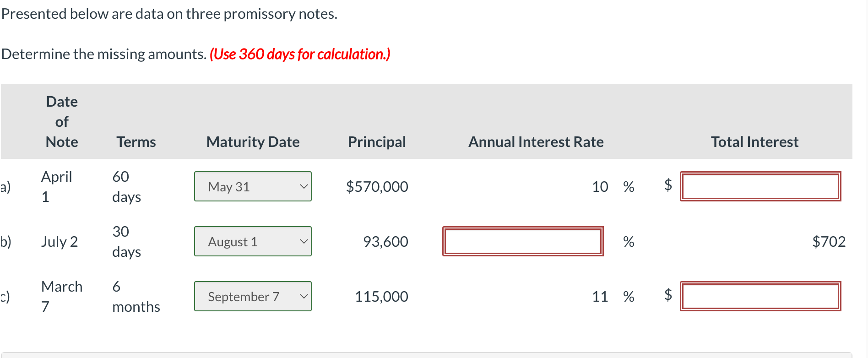Click the Principal column header
This screenshot has height=358, width=868.
(x=377, y=142)
